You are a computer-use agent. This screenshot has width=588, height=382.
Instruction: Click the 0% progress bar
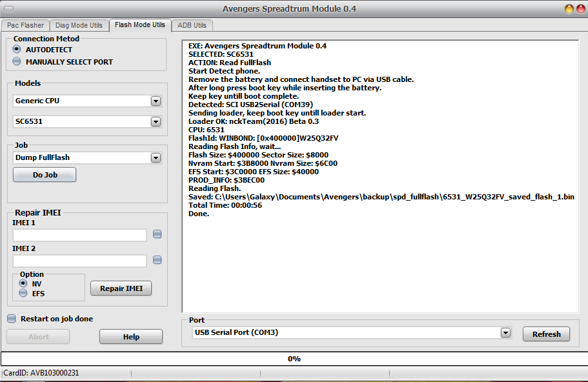[x=294, y=359]
